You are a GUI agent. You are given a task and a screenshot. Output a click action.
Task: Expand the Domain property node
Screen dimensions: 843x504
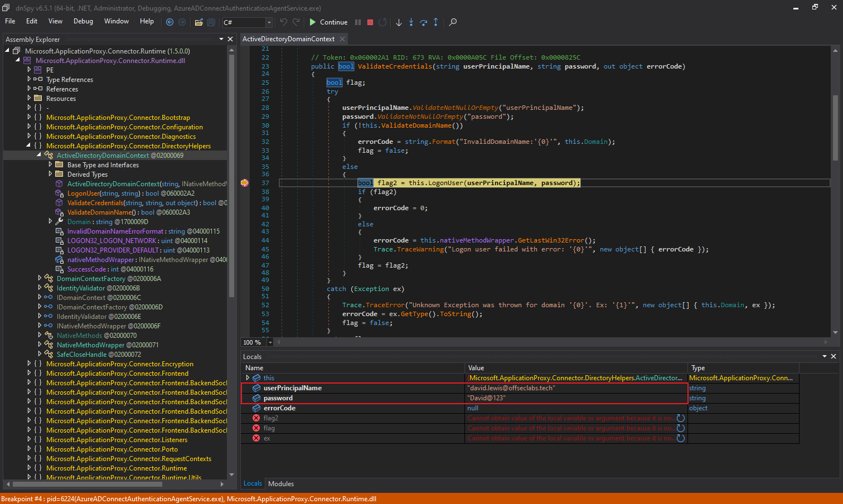(50, 221)
